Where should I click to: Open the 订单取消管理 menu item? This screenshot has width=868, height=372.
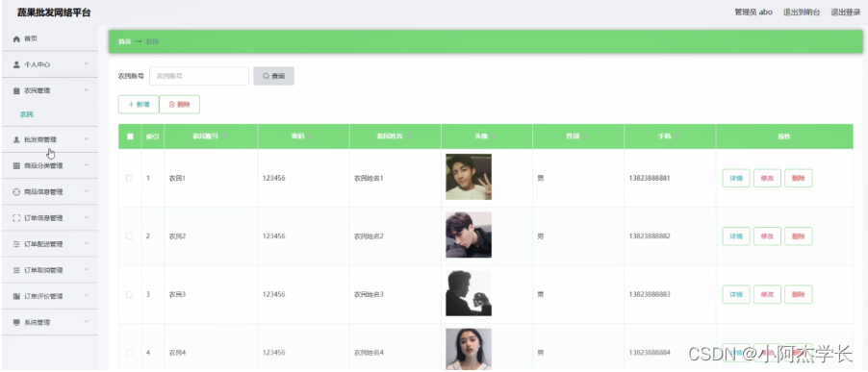(x=50, y=270)
